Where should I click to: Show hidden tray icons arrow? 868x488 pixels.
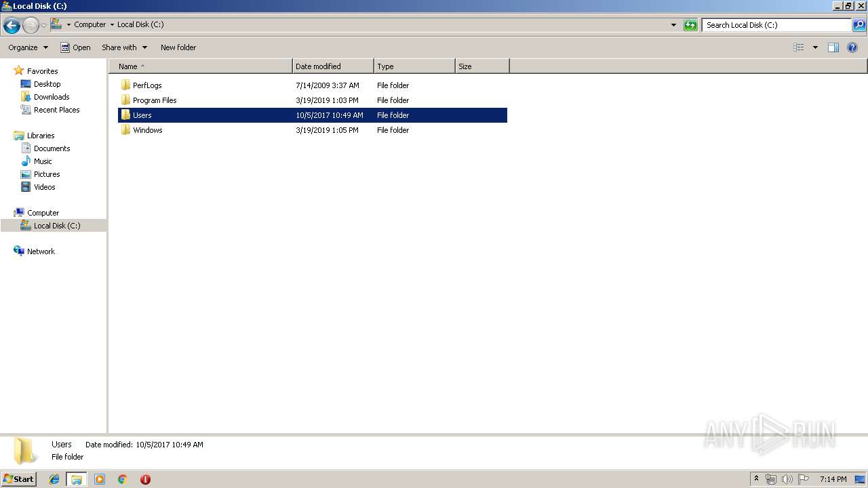pos(757,479)
